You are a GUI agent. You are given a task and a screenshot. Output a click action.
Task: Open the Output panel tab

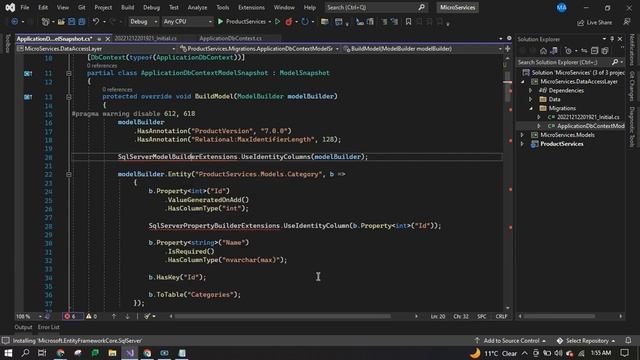click(x=23, y=327)
